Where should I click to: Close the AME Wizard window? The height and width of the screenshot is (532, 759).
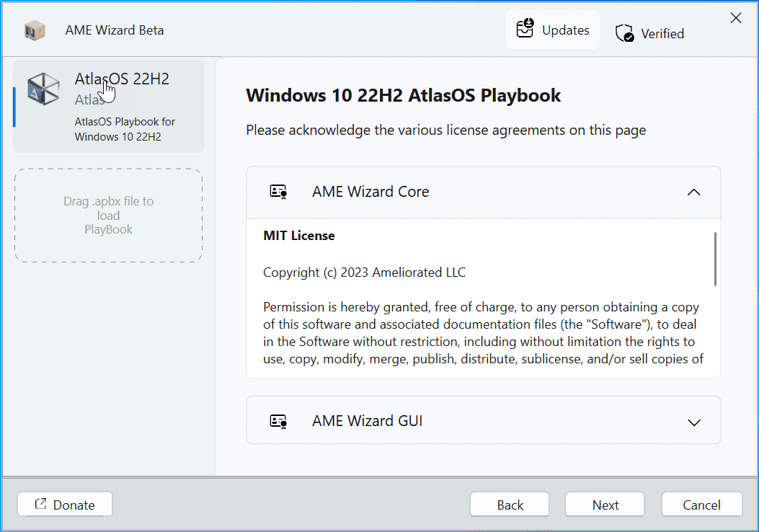pos(736,18)
